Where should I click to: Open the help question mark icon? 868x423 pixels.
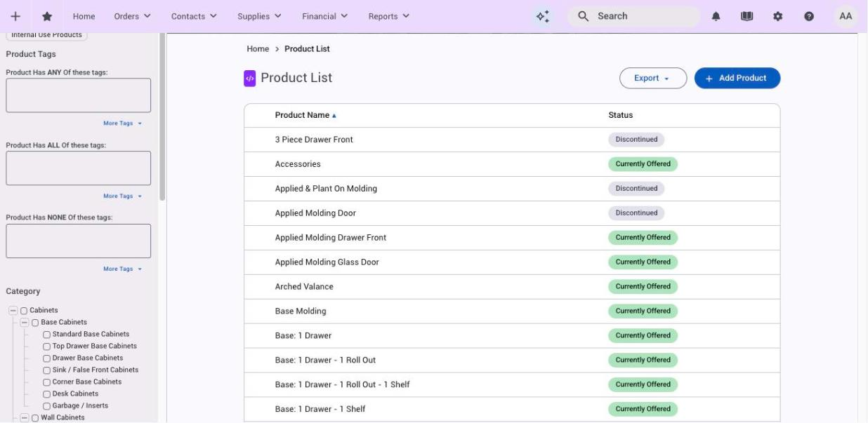(809, 16)
